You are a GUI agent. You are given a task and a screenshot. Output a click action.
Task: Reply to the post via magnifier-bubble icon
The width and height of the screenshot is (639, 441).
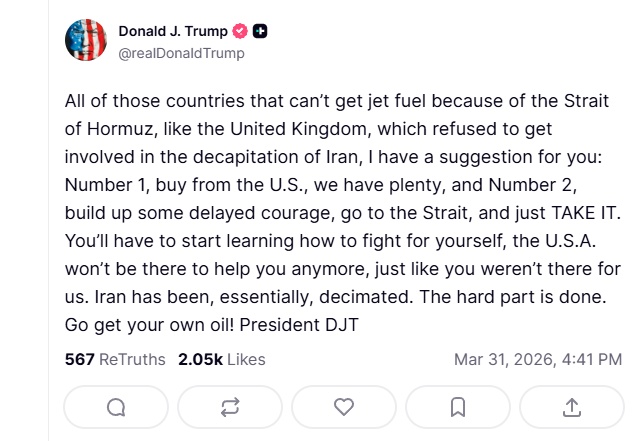click(116, 407)
